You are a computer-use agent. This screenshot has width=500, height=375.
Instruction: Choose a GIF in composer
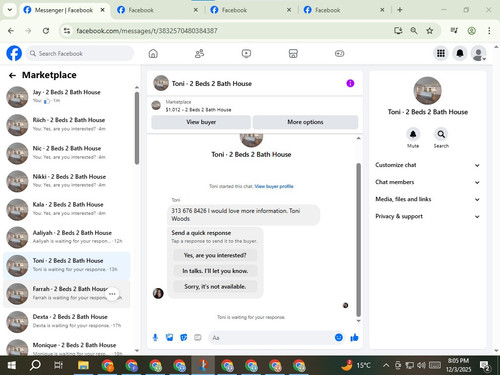click(198, 338)
